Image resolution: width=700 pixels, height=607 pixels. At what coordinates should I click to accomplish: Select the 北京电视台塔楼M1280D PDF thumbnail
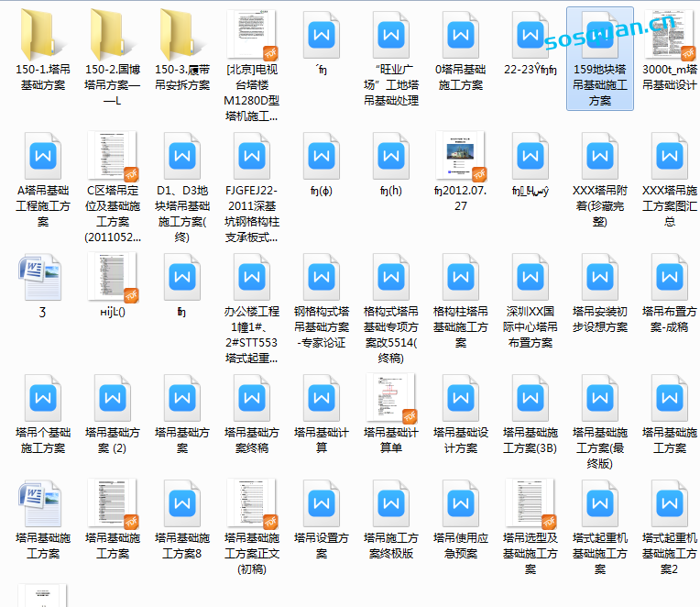(252, 35)
